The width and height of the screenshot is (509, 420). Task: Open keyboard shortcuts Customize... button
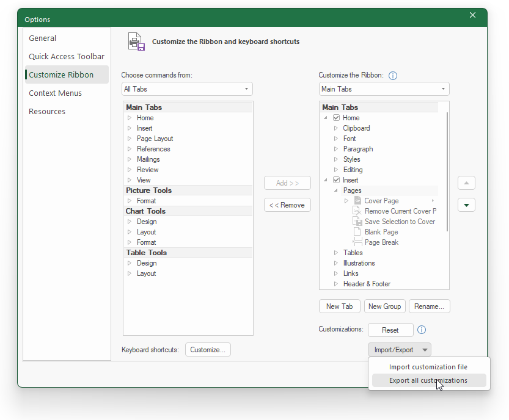click(x=208, y=350)
